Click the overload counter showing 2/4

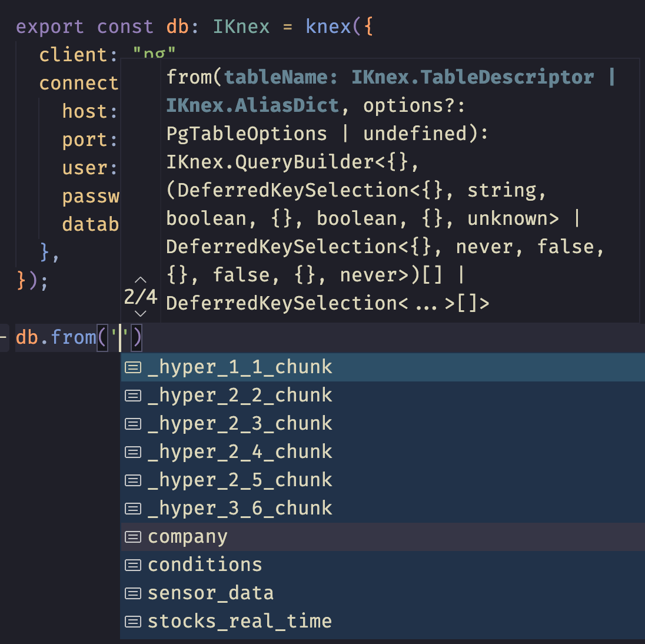140,296
